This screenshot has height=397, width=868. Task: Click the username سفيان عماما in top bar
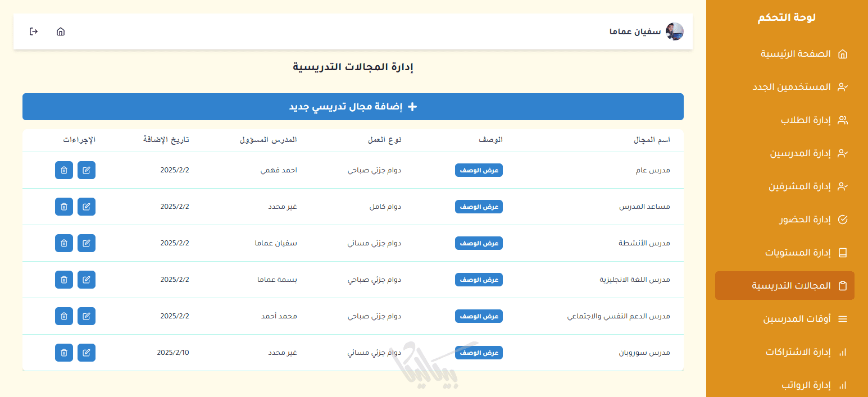635,31
